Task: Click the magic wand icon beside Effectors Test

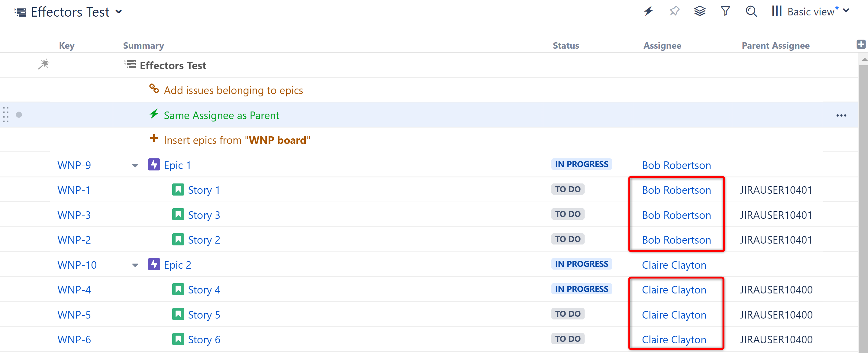Action: (x=44, y=64)
